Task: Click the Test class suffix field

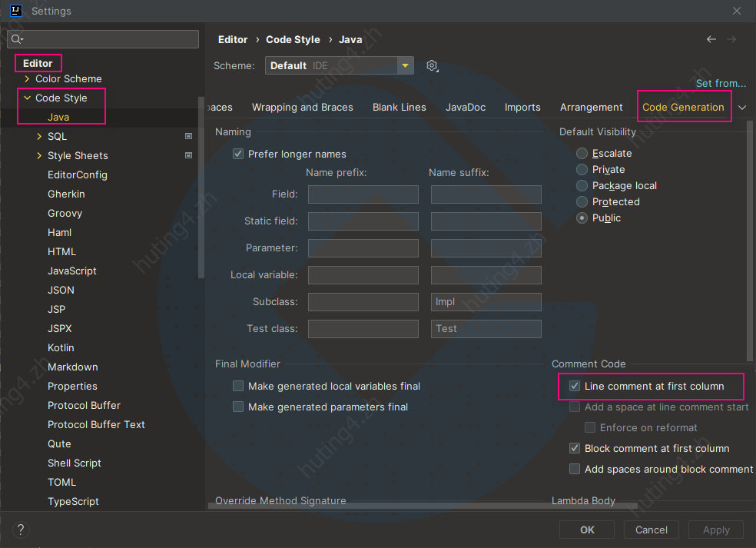Action: click(486, 329)
